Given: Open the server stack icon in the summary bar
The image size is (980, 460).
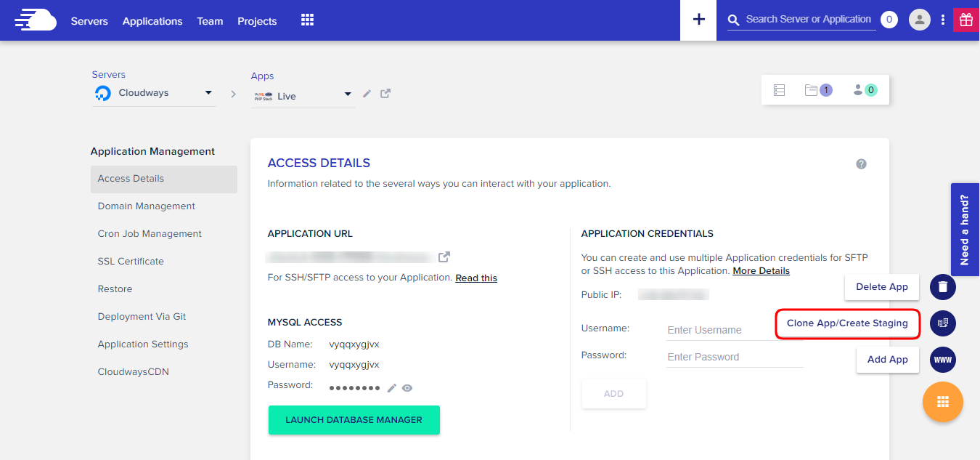Looking at the screenshot, I should point(779,89).
